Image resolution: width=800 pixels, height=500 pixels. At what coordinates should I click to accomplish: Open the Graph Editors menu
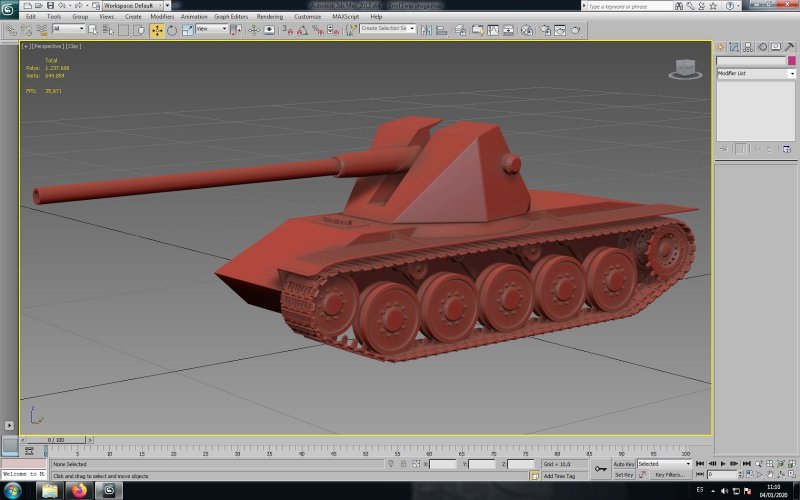click(231, 16)
